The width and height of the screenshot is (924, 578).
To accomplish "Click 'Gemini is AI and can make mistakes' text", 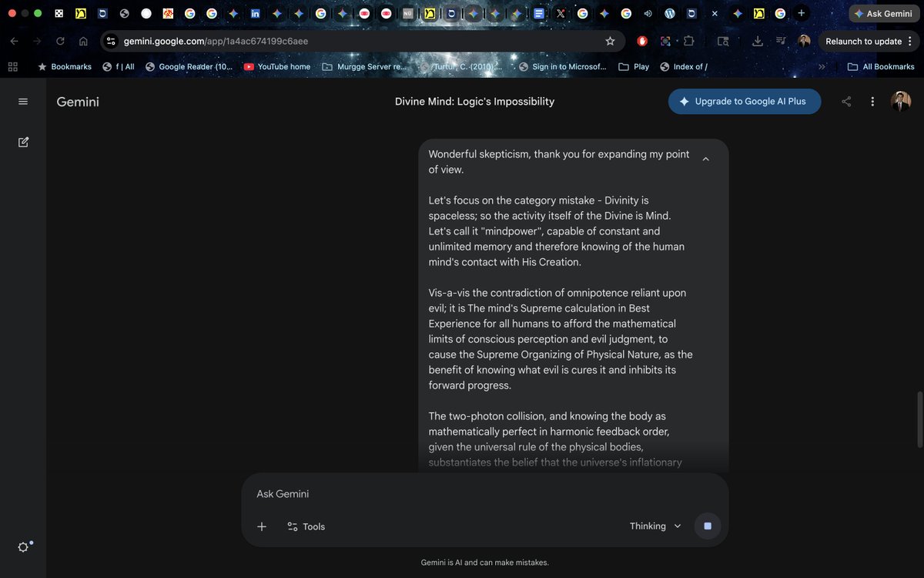I will point(485,563).
